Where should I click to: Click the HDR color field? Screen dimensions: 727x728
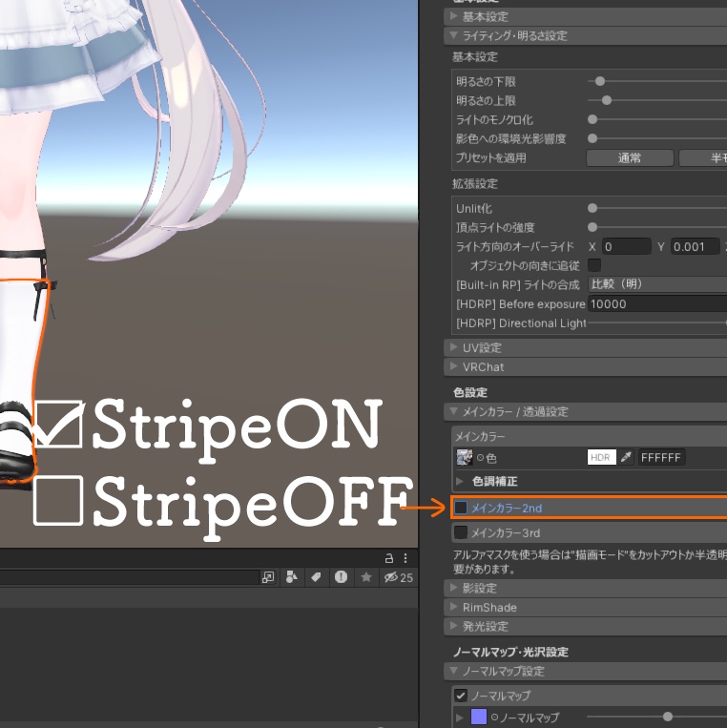click(x=602, y=457)
